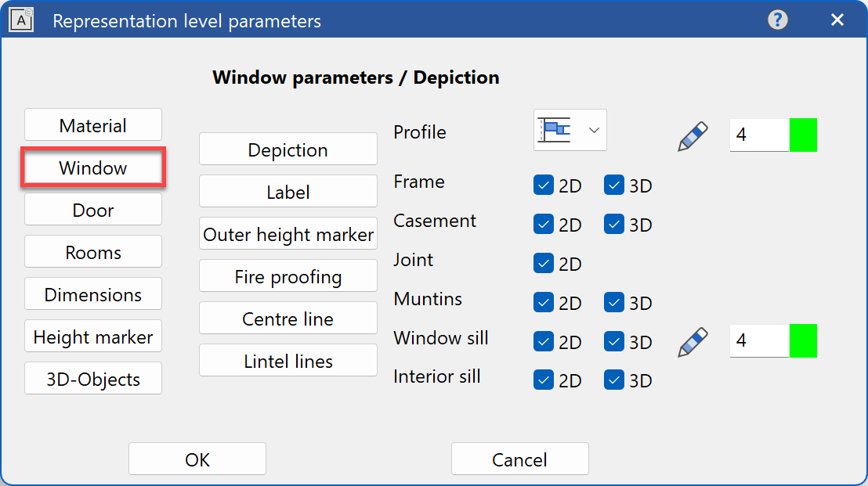Switch to the Lintel lines tab

click(288, 360)
